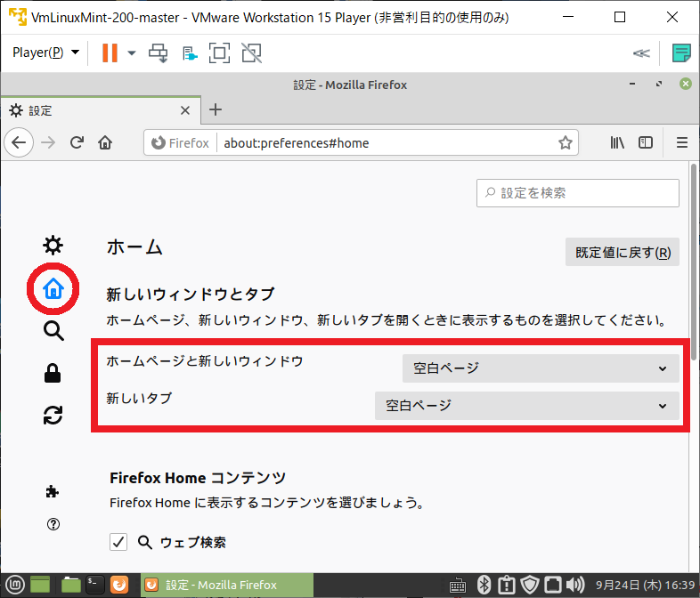Image resolution: width=700 pixels, height=598 pixels.
Task: Pause the virtual machine in VMware
Action: [110, 53]
